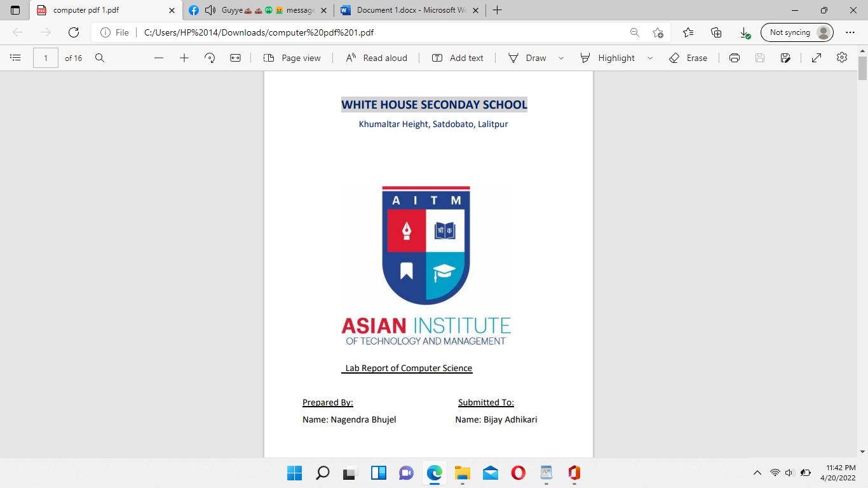The height and width of the screenshot is (488, 868).
Task: Select the Add text tool
Action: pos(458,58)
